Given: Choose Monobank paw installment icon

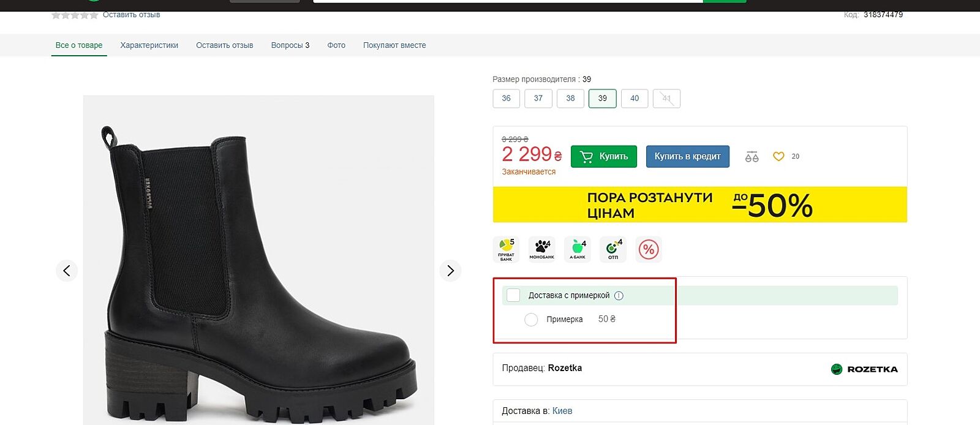Looking at the screenshot, I should (542, 249).
